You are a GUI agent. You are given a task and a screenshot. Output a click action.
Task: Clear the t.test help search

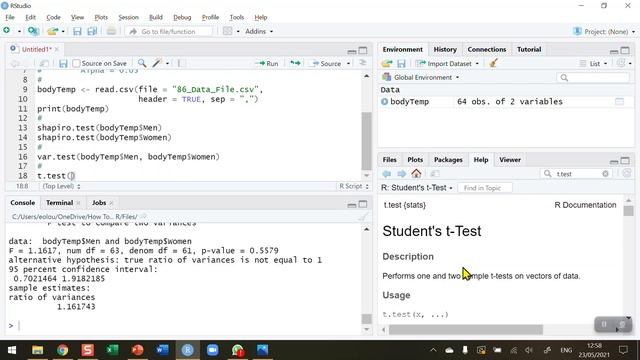(605, 174)
